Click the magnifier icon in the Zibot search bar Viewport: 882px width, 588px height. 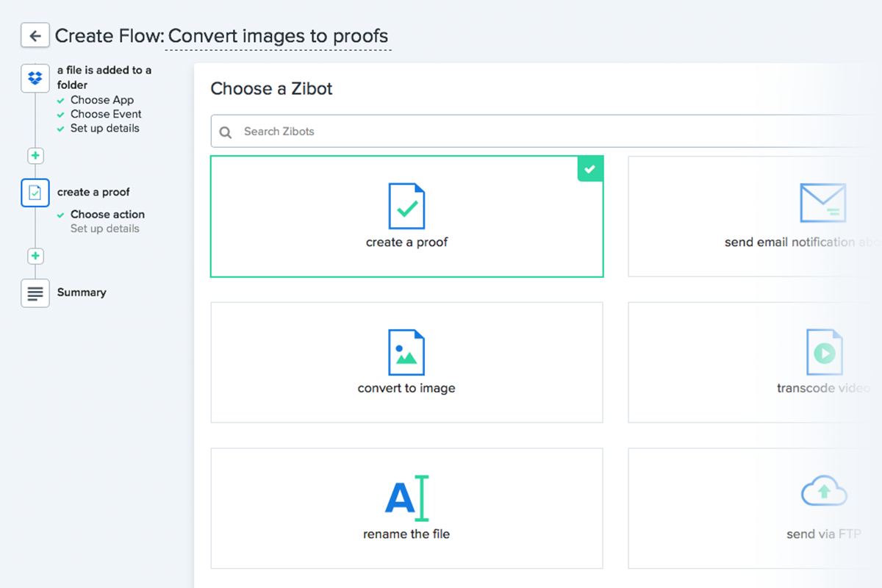point(225,132)
